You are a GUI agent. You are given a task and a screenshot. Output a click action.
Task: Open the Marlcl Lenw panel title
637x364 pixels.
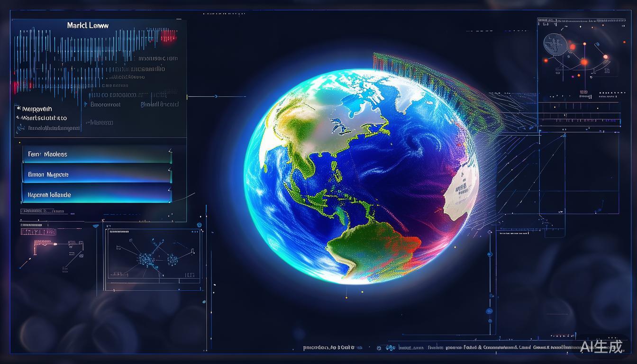pos(88,25)
